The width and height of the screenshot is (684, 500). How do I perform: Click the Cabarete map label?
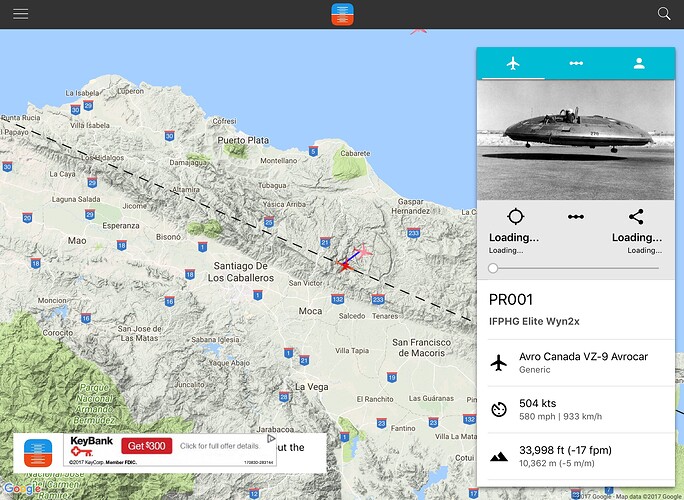[x=355, y=154]
